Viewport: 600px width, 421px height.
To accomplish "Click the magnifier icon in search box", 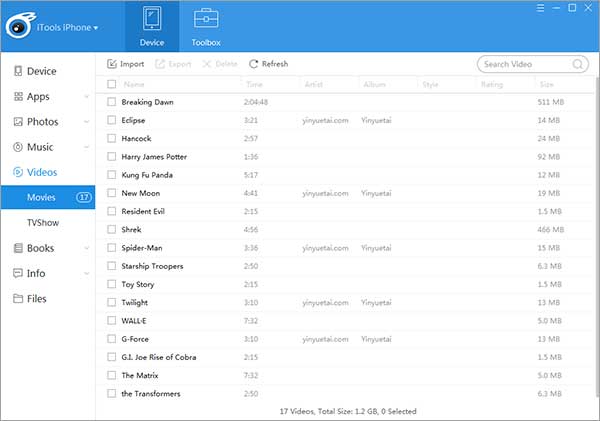I will coord(578,64).
